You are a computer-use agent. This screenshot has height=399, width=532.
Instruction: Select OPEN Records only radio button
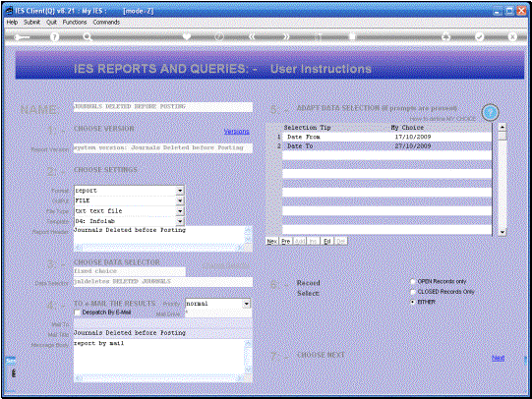pyautogui.click(x=413, y=281)
